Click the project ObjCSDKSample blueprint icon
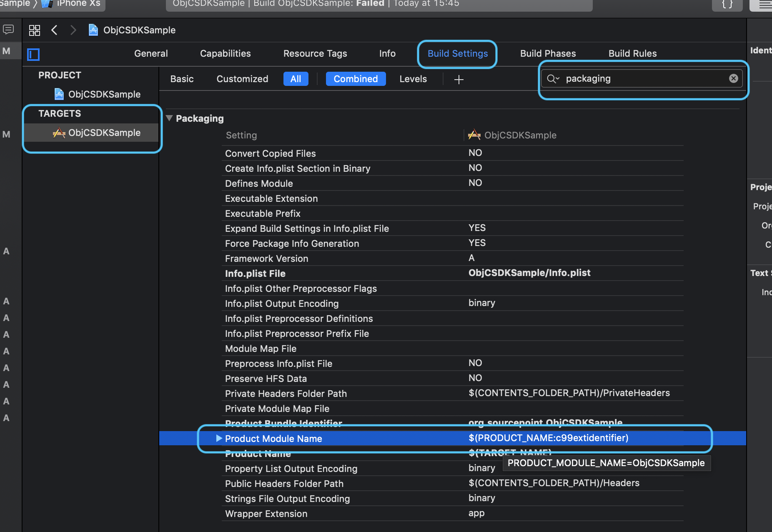Viewport: 772px width, 532px height. coord(59,94)
